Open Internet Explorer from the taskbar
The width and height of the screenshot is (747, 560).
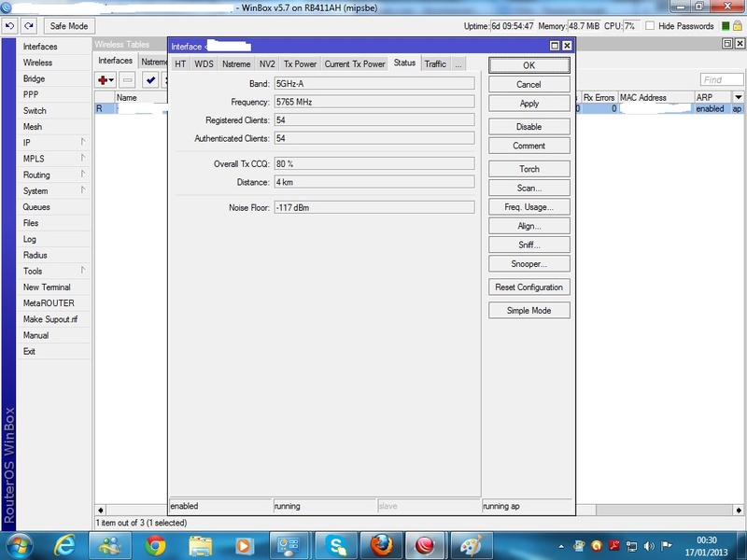(x=64, y=546)
